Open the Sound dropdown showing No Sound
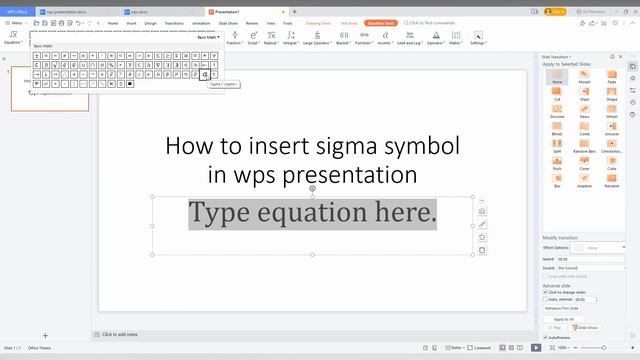This screenshot has width=640, height=360. coord(591,268)
